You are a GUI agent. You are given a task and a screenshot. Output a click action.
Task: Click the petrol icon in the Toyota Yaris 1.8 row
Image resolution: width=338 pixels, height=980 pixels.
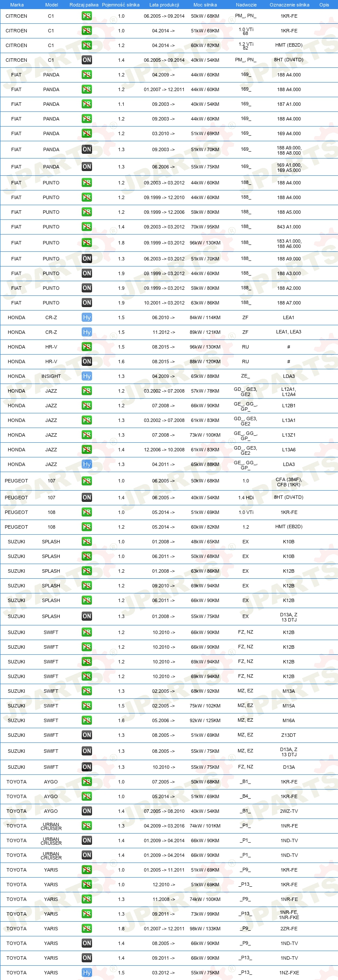click(x=87, y=929)
